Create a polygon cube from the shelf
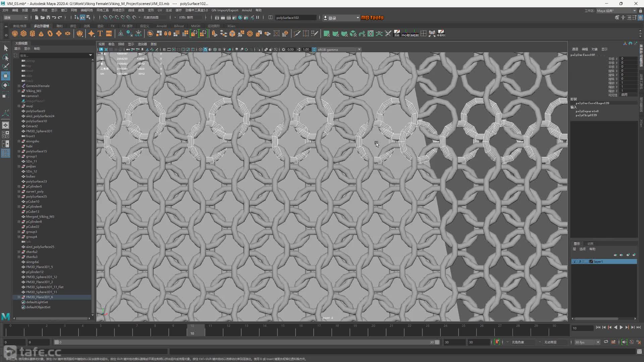Viewport: 644px width, 362px height. click(23, 34)
